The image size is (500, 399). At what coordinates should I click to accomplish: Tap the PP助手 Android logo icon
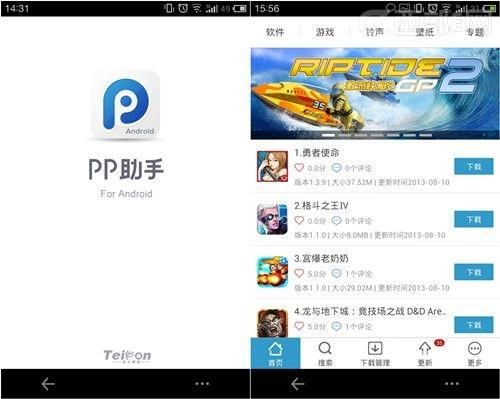point(126,104)
